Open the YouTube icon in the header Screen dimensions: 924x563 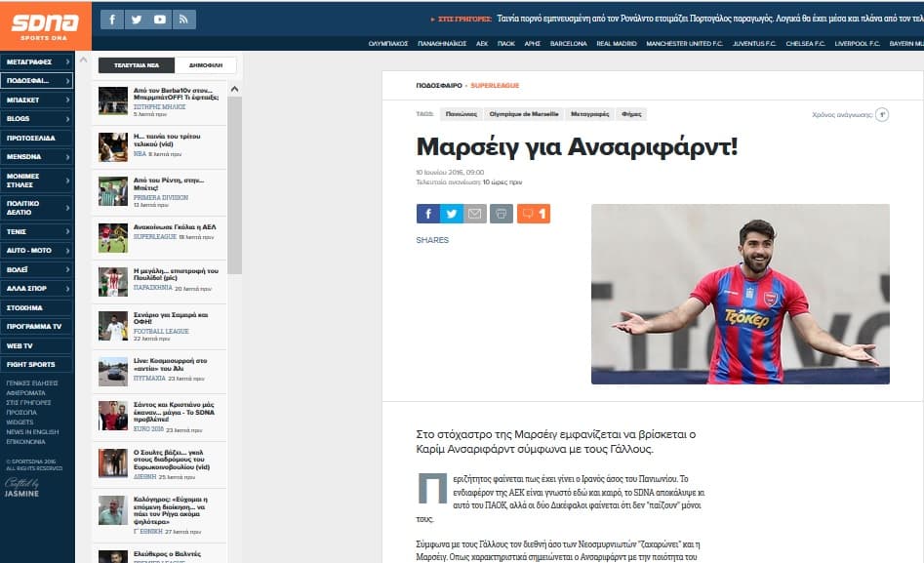click(160, 20)
